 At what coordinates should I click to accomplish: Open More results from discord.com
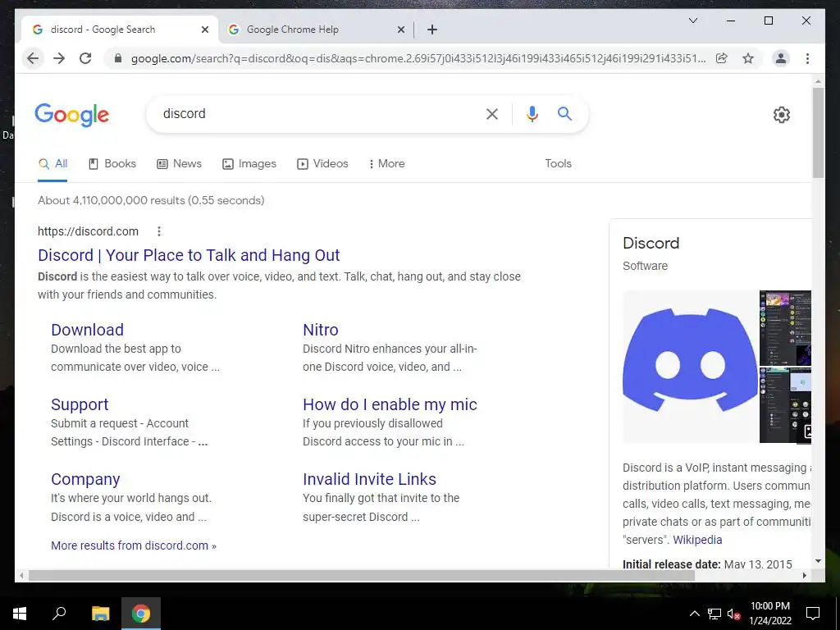coord(134,546)
